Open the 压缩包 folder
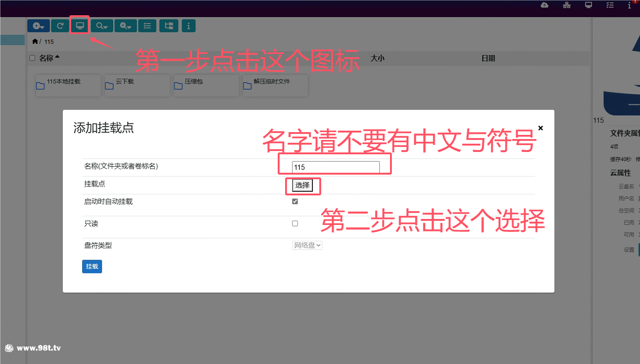The width and height of the screenshot is (640, 364). click(x=206, y=85)
